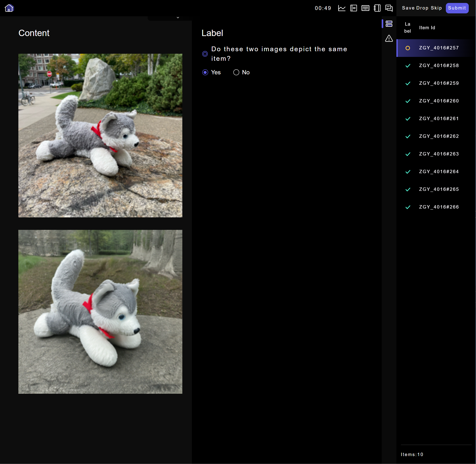Open the warning triangle issues icon
The height and width of the screenshot is (464, 476).
[389, 39]
